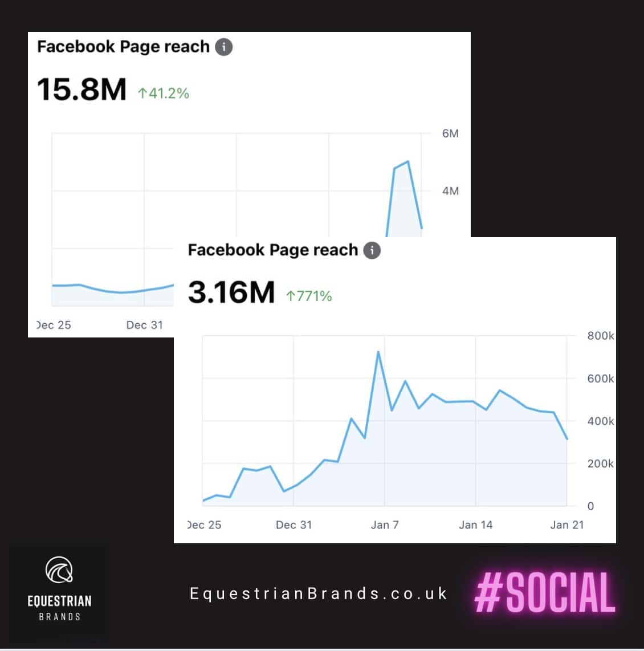Click the 6M axis label on the top chart
The height and width of the screenshot is (651, 644).
(x=450, y=133)
